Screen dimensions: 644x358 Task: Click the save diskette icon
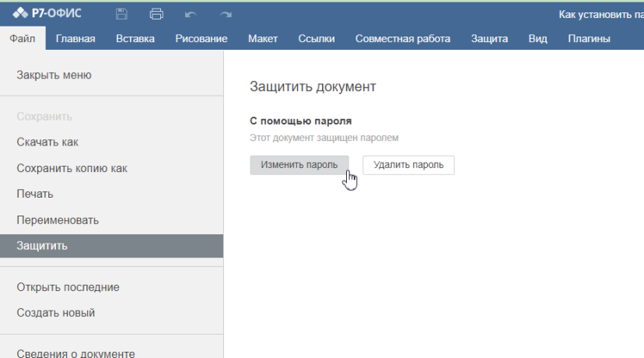coord(121,14)
